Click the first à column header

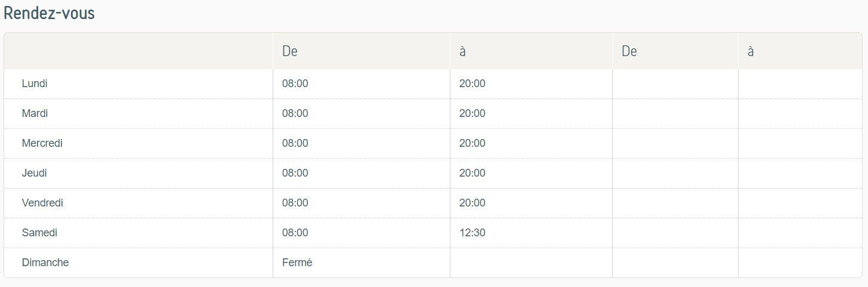click(462, 51)
